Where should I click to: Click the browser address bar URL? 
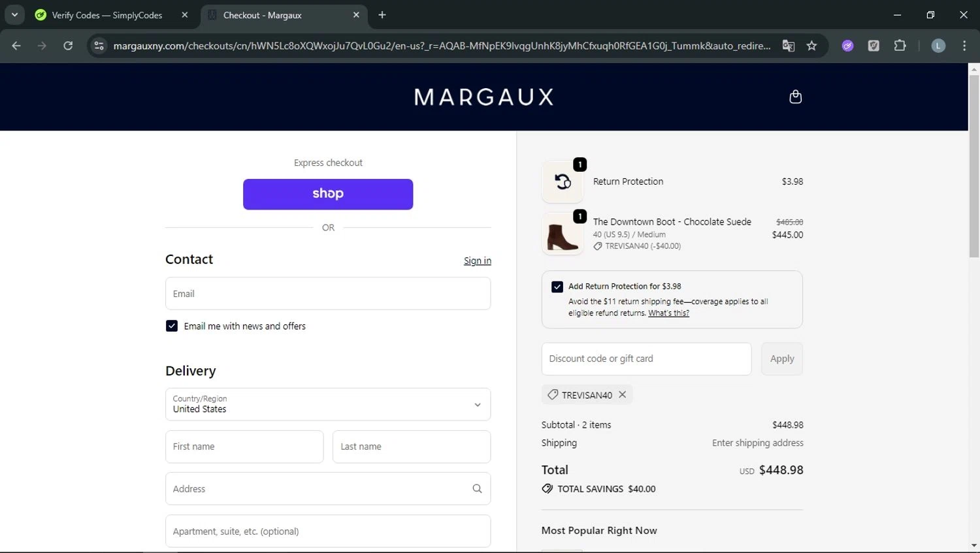pyautogui.click(x=442, y=46)
